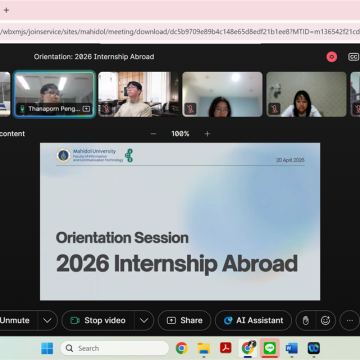
Task: Click the pin icon on Thanaporn's video tile
Action: (x=86, y=109)
